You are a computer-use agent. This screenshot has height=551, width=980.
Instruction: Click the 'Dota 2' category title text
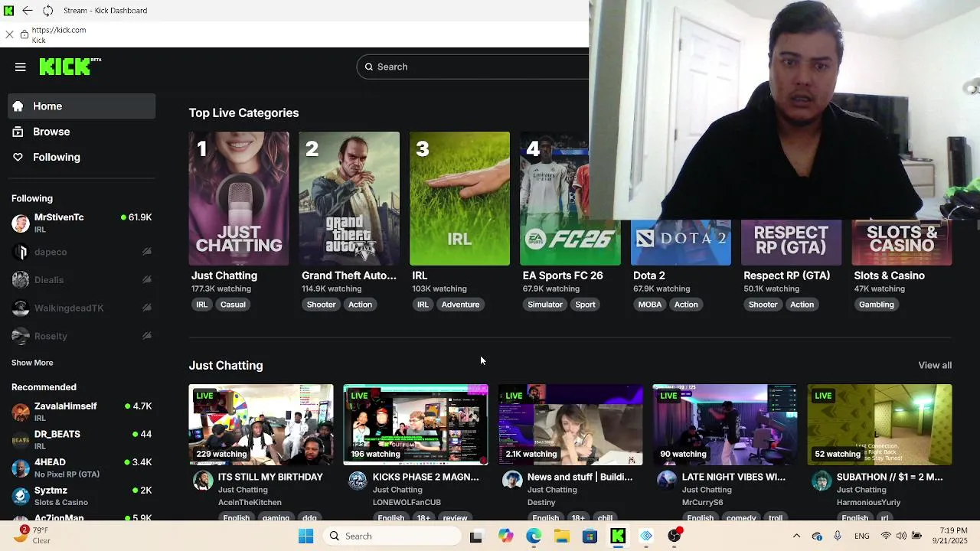point(648,275)
